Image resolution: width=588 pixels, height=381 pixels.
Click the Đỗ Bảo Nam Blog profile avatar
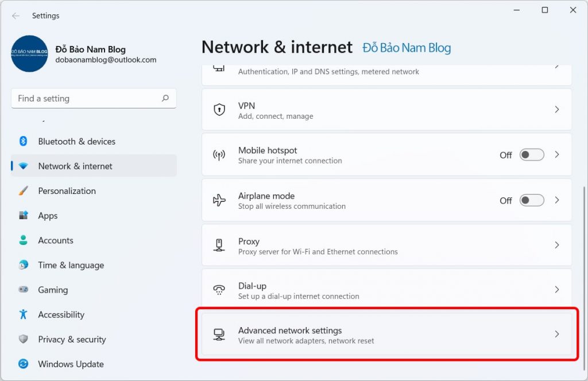(29, 53)
